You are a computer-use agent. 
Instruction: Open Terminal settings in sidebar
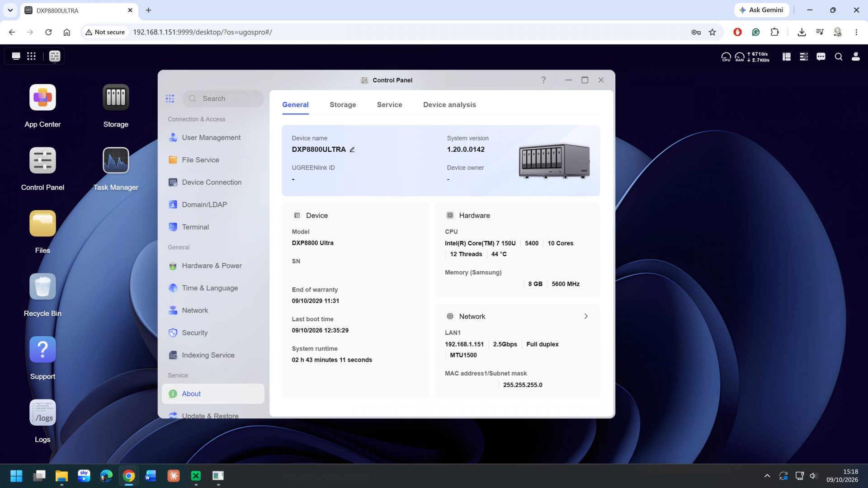click(213, 227)
